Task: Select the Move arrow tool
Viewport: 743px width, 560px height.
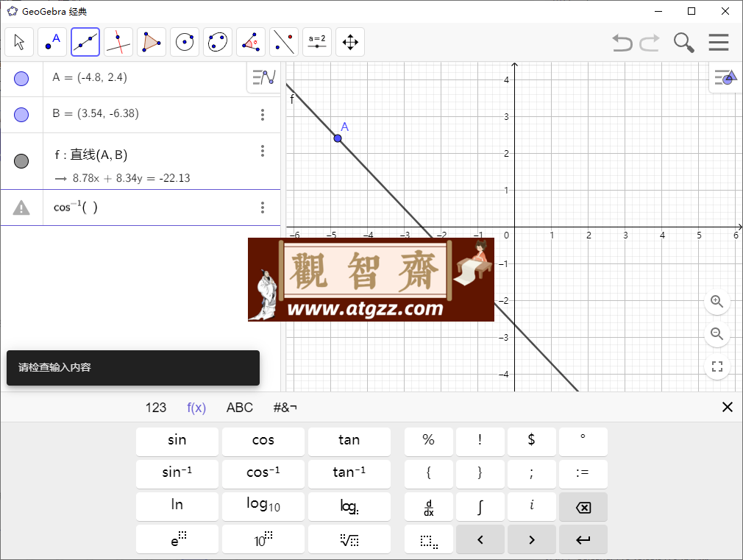Action: click(x=19, y=42)
